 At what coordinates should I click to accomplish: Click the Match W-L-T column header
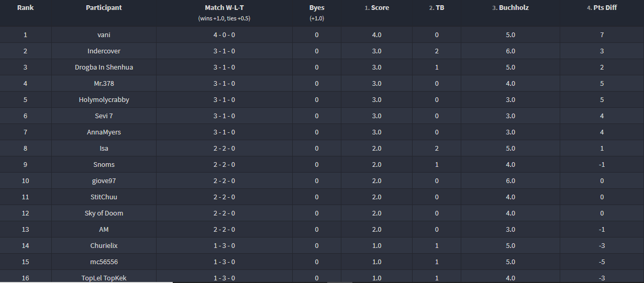[x=224, y=8]
